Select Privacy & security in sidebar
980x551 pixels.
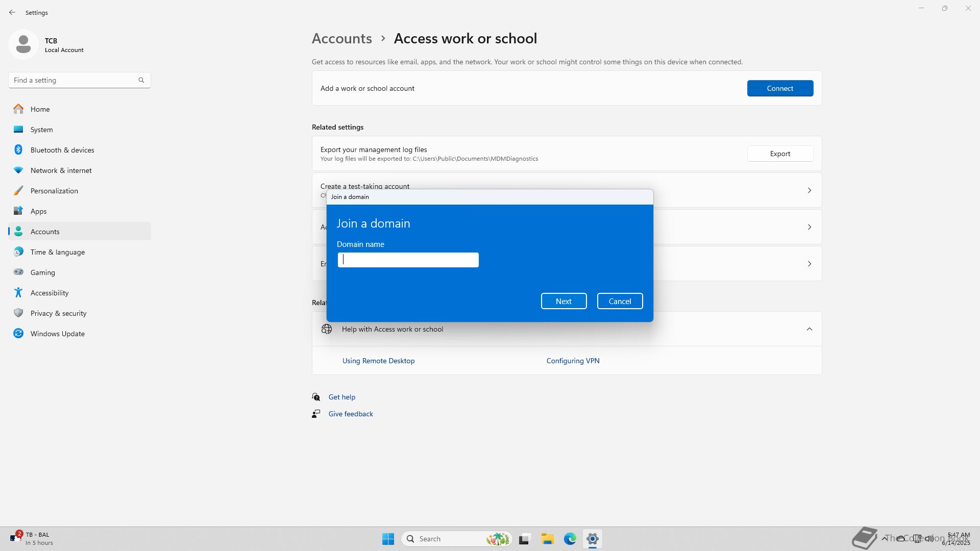click(58, 313)
